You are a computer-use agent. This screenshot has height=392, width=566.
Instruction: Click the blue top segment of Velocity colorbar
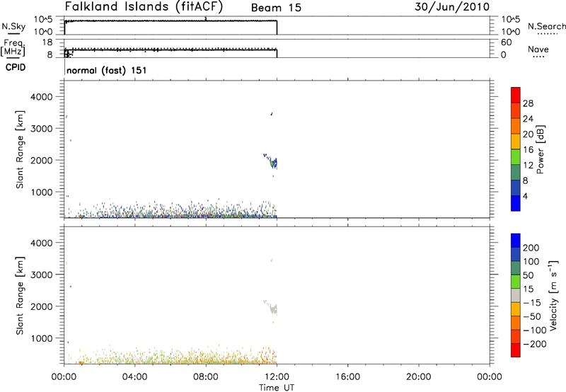pos(516,241)
